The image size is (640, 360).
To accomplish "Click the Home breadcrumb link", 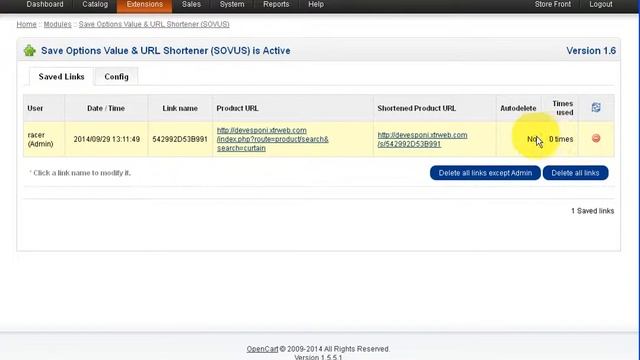I will pyautogui.click(x=27, y=24).
